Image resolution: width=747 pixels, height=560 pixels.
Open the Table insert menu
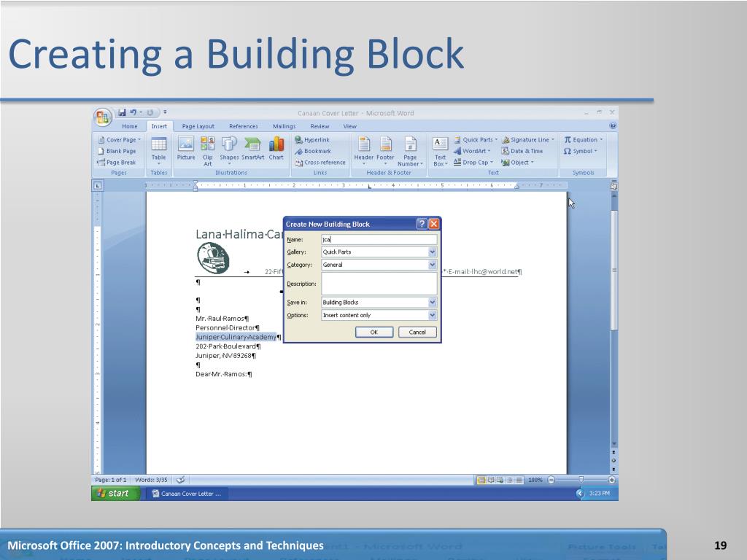pyautogui.click(x=158, y=150)
